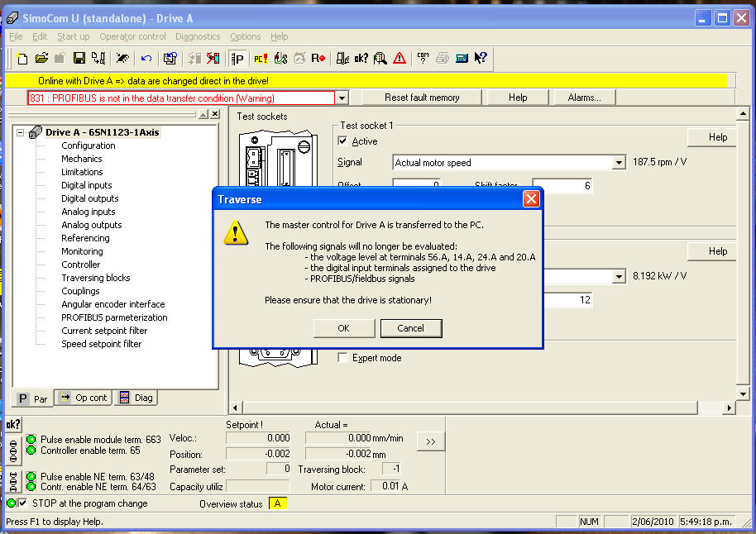756x534 pixels.
Task: Click the 831 PROFIBUS warning message field
Action: click(x=181, y=98)
